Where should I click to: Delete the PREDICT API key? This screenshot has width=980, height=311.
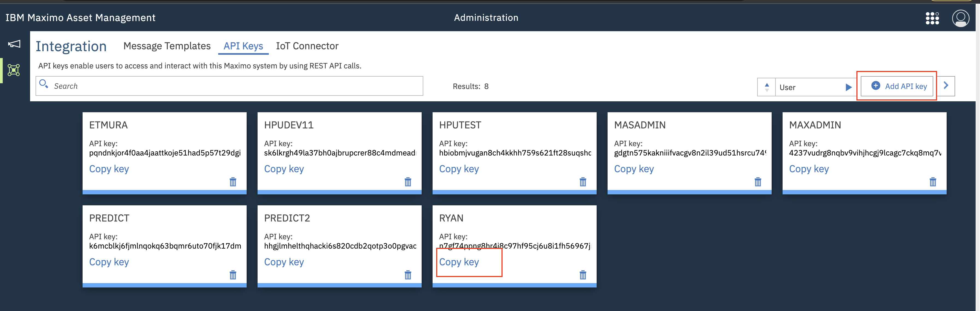233,275
